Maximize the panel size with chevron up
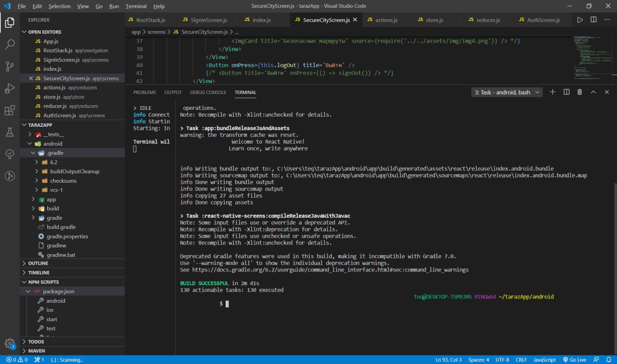This screenshot has height=364, width=617. coord(593,92)
